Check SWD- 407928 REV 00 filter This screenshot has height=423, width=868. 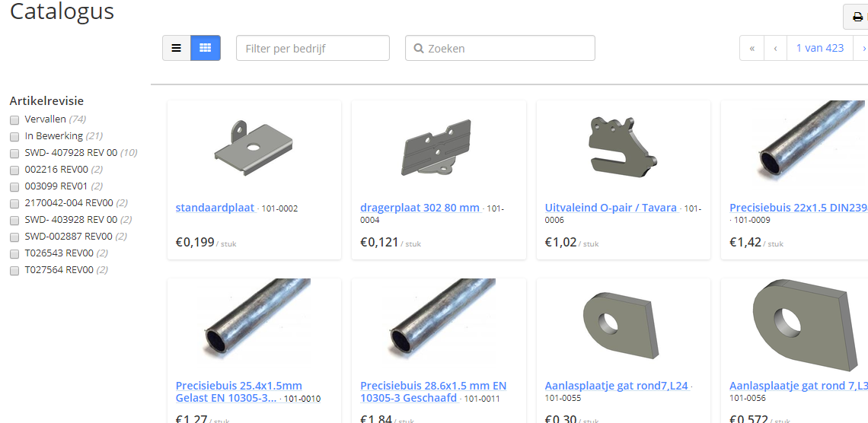[x=14, y=153]
